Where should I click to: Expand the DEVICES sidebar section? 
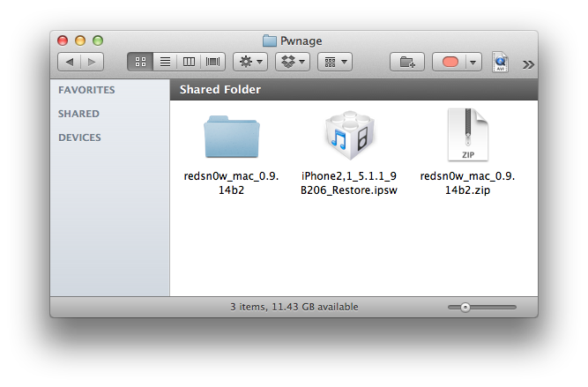pos(79,138)
